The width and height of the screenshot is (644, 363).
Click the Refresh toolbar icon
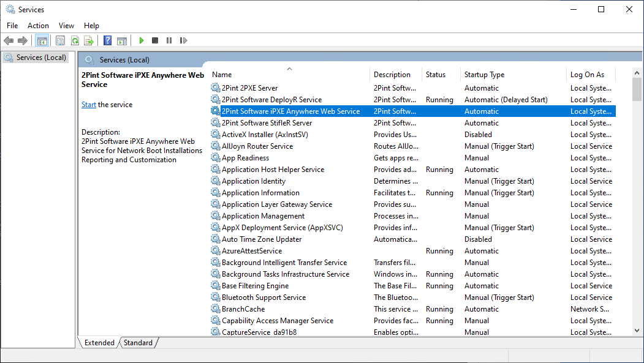[x=75, y=40]
